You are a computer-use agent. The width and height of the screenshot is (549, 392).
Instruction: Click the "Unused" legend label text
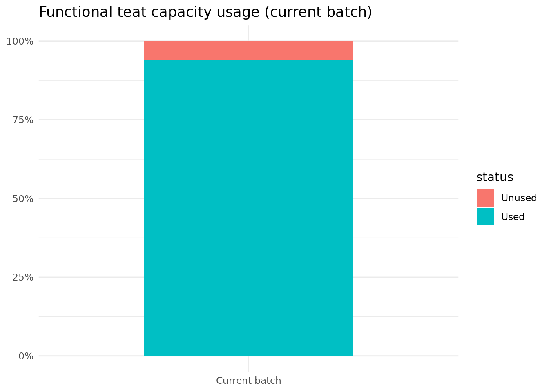point(519,198)
